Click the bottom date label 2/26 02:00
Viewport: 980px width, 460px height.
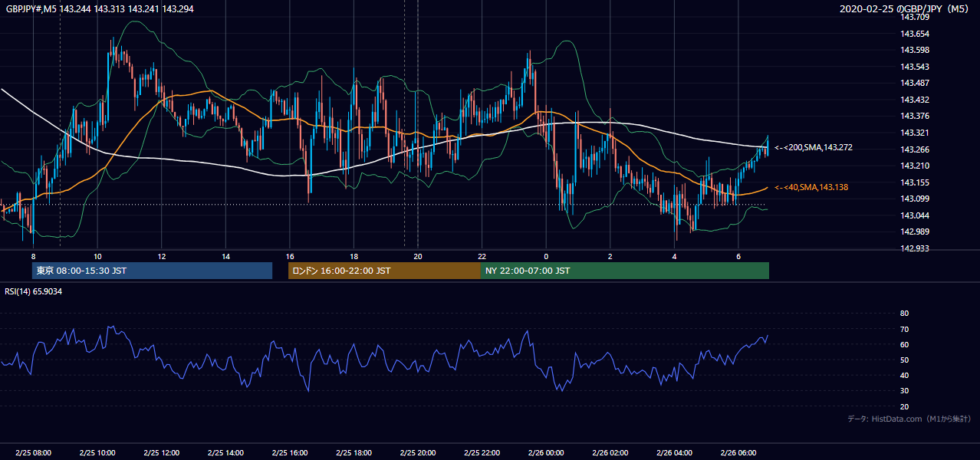(x=610, y=453)
